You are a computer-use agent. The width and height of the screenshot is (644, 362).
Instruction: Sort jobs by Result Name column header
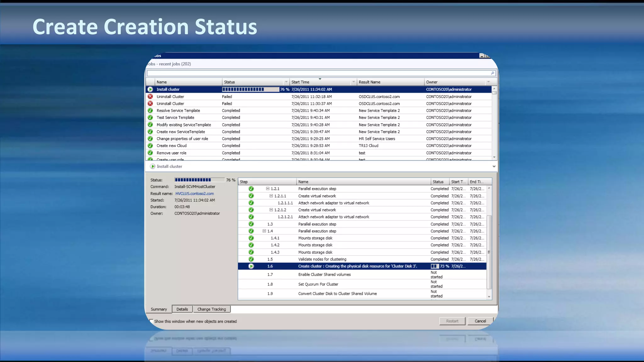click(390, 82)
